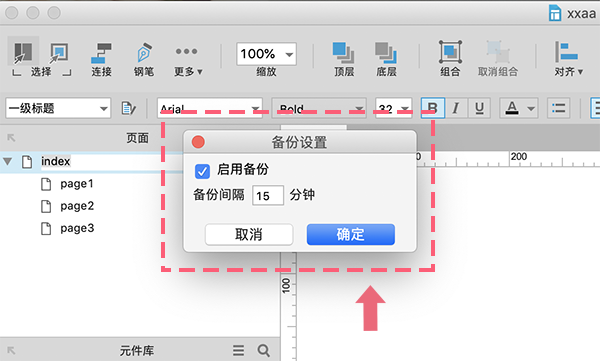
Task: Toggle italic formatting button
Action: (x=455, y=108)
